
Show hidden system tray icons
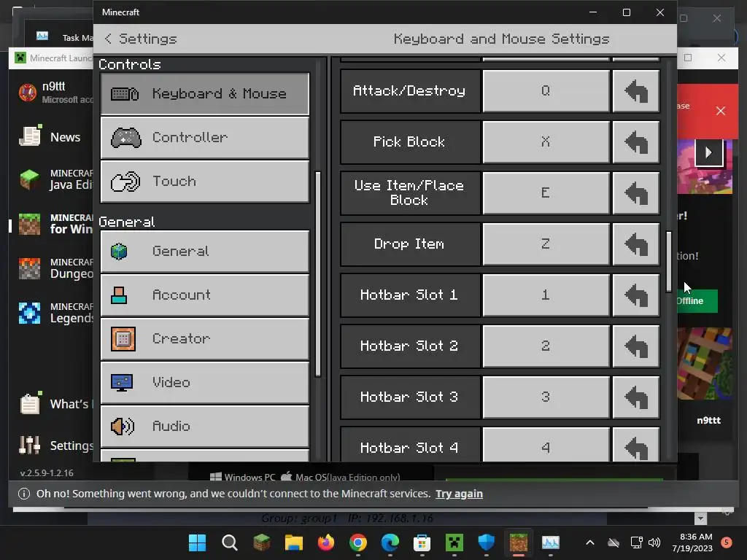[589, 542]
